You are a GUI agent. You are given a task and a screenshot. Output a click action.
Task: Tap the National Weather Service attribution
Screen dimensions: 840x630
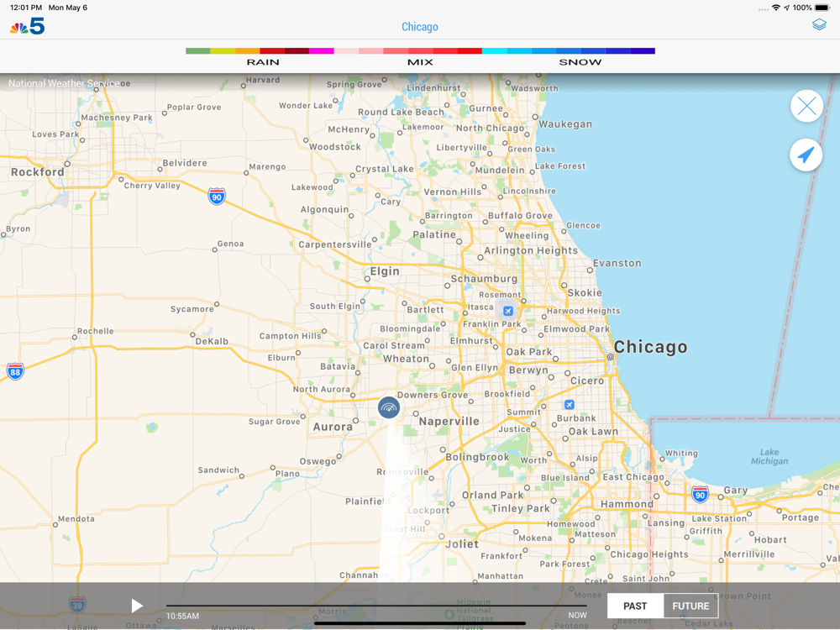click(x=63, y=83)
